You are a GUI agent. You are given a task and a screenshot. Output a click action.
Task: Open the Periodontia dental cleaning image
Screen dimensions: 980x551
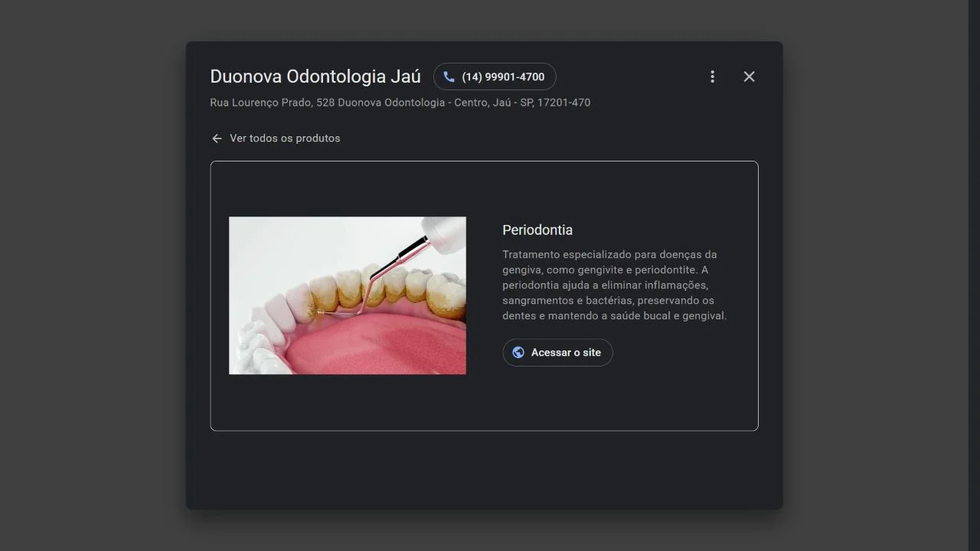348,295
